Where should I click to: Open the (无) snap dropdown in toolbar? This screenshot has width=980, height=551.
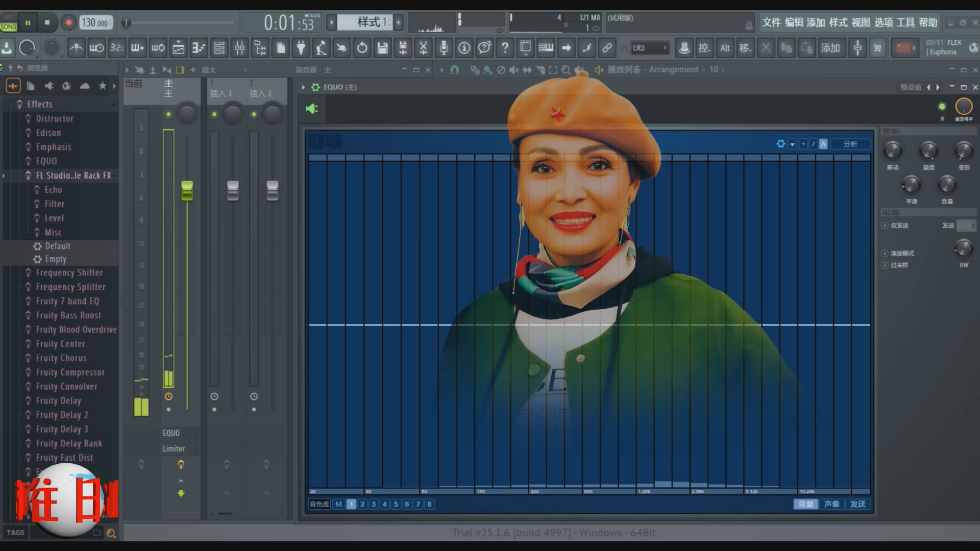tap(649, 48)
